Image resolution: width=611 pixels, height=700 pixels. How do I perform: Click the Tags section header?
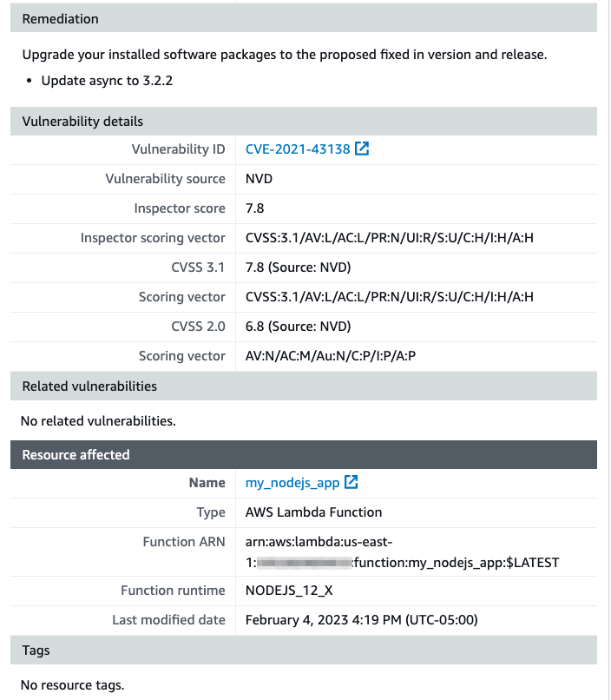click(304, 650)
